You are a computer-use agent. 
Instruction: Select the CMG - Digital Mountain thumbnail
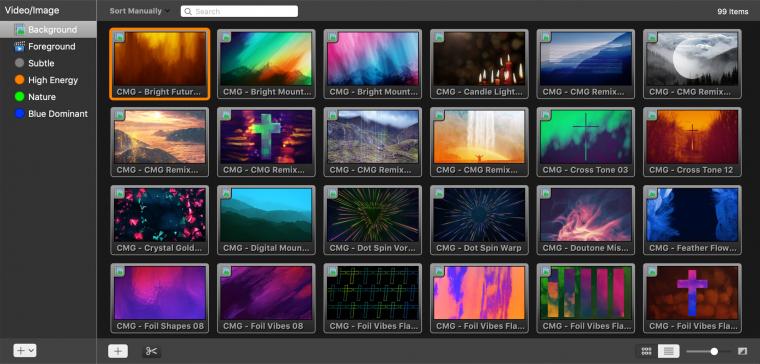[266, 220]
